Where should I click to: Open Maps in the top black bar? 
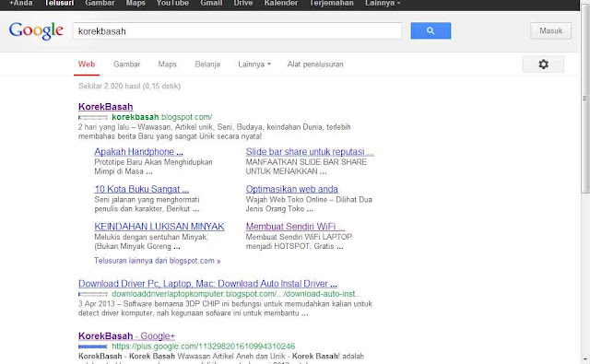click(136, 4)
